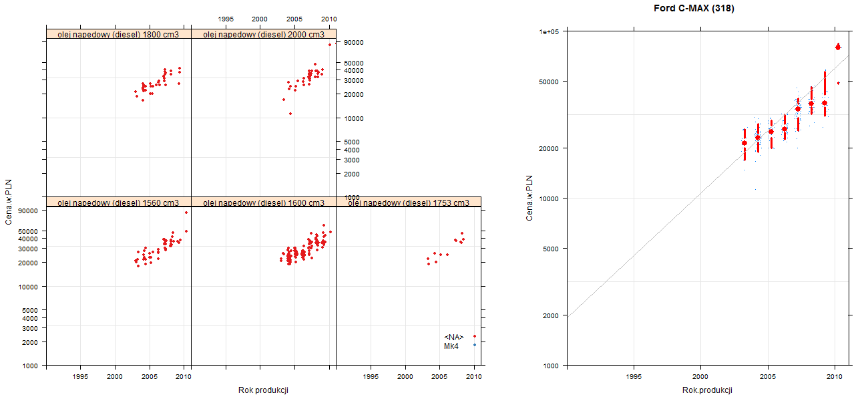Click the chart title "Ford C-MAX (318)"

click(x=694, y=9)
